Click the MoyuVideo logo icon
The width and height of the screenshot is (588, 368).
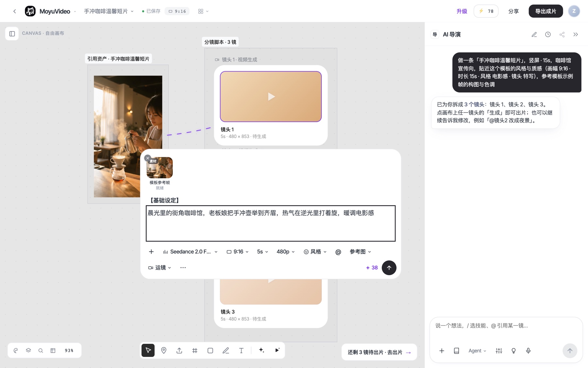30,11
